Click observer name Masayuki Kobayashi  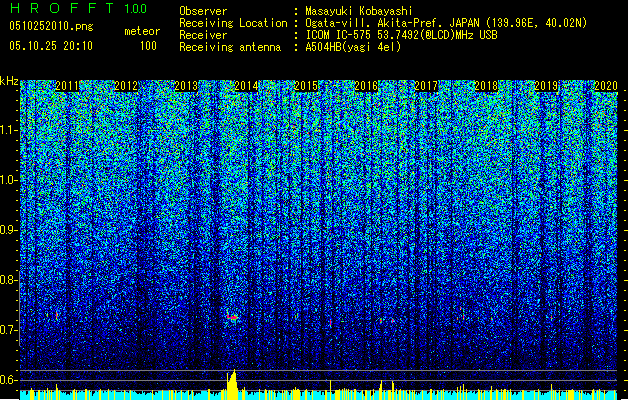click(359, 11)
